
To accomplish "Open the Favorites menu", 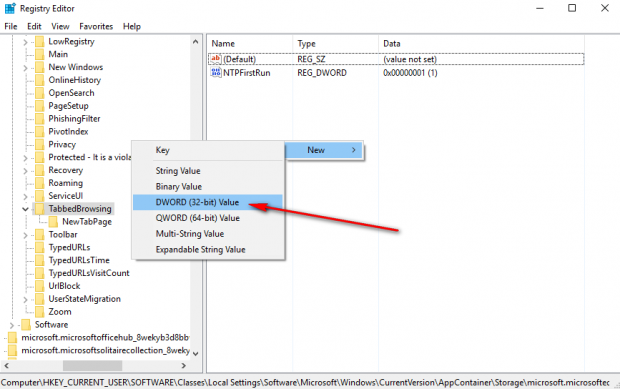I will coord(96,26).
